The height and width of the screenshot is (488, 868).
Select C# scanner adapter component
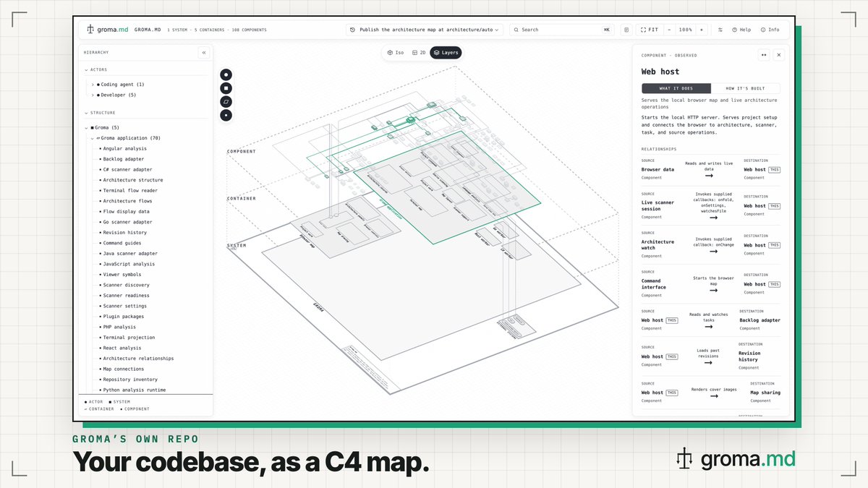[127, 170]
